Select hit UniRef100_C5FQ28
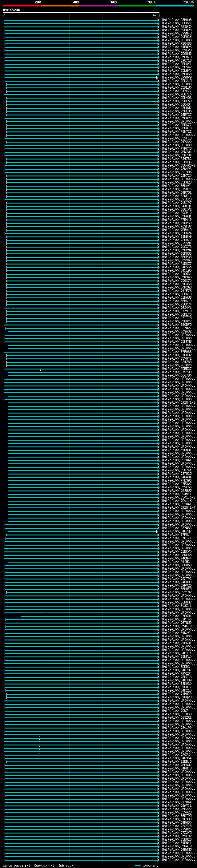The width and height of the screenshot is (197, 868). pyautogui.click(x=177, y=182)
